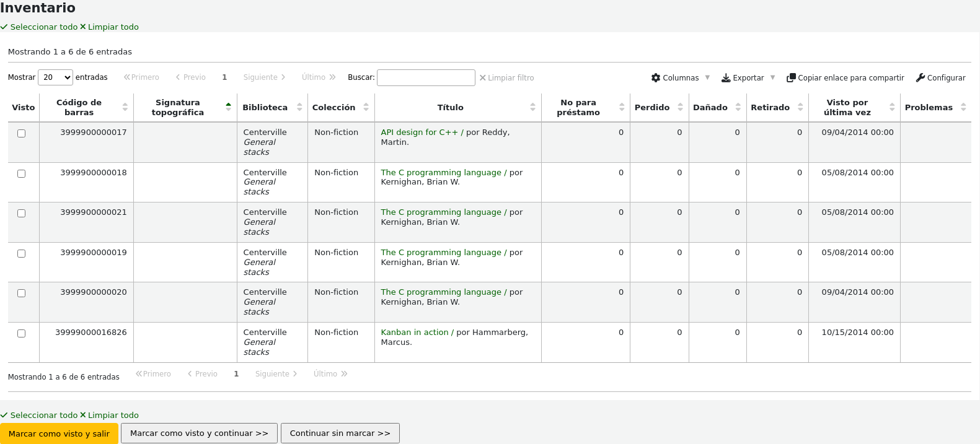The width and height of the screenshot is (980, 444).
Task: Click the Exportar download icon
Action: pyautogui.click(x=726, y=78)
